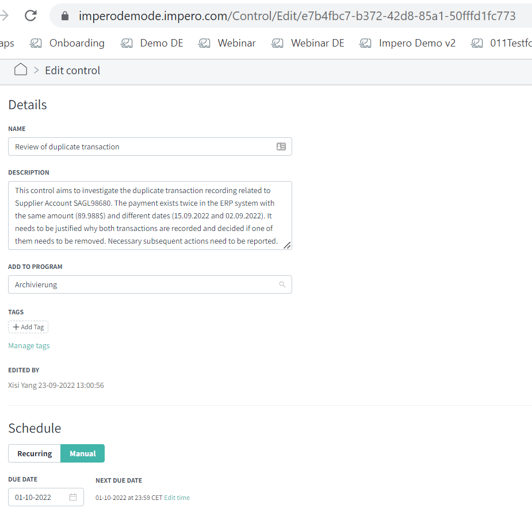Select the Manual schedule option

(82, 453)
